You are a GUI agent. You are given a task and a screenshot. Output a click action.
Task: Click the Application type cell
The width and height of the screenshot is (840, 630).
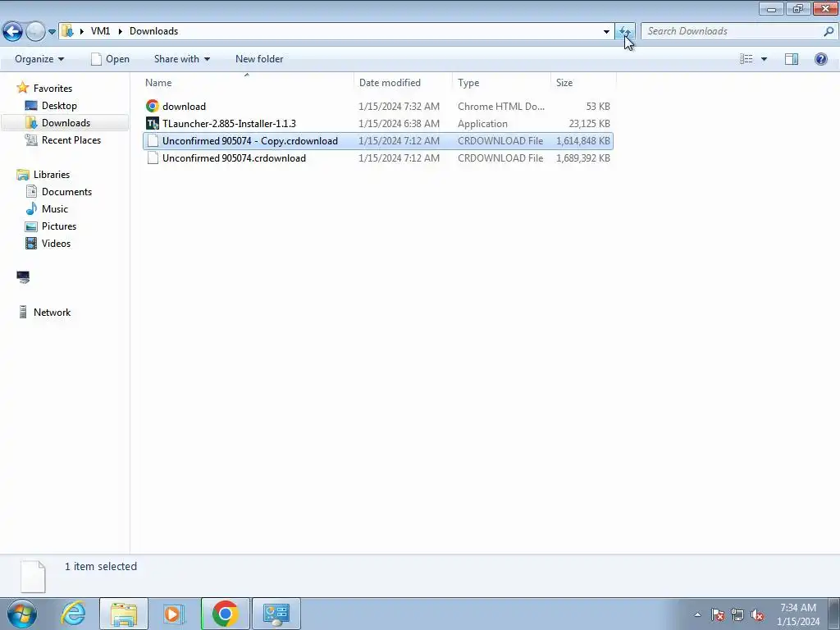[x=482, y=124]
